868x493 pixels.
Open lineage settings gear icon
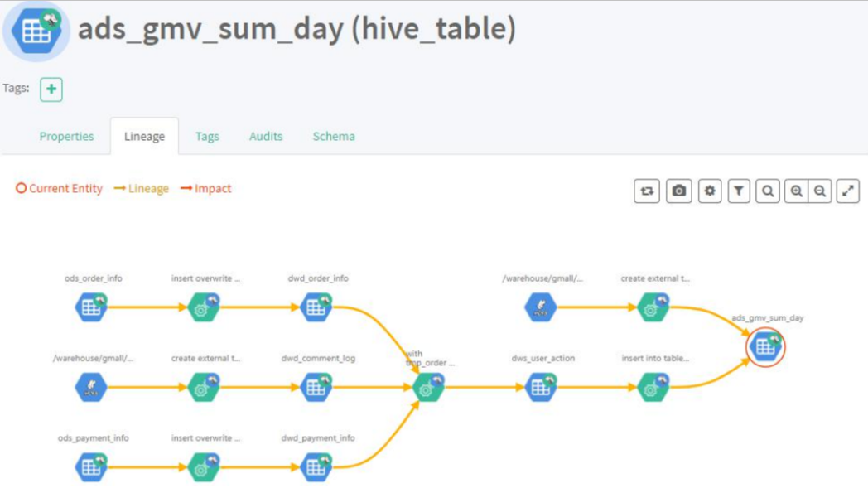[x=710, y=191]
